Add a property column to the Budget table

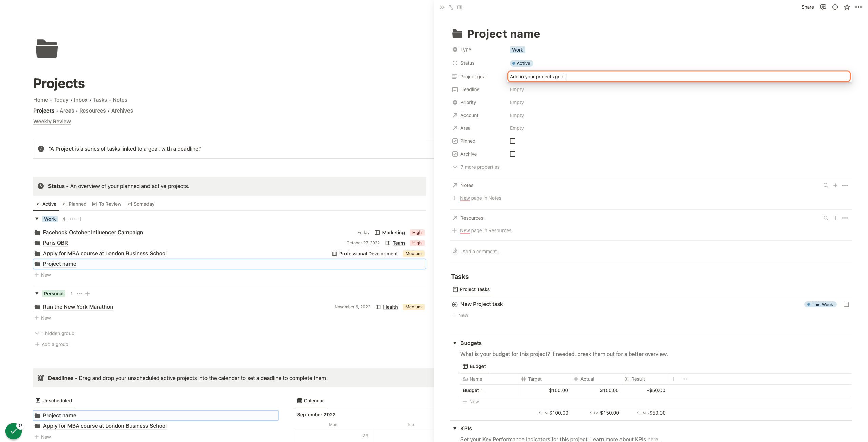674,379
